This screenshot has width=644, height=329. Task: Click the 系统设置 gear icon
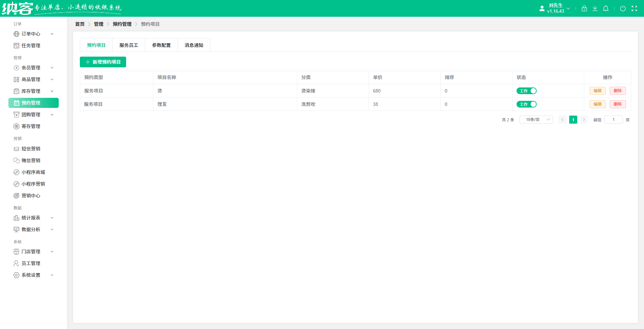tap(16, 275)
